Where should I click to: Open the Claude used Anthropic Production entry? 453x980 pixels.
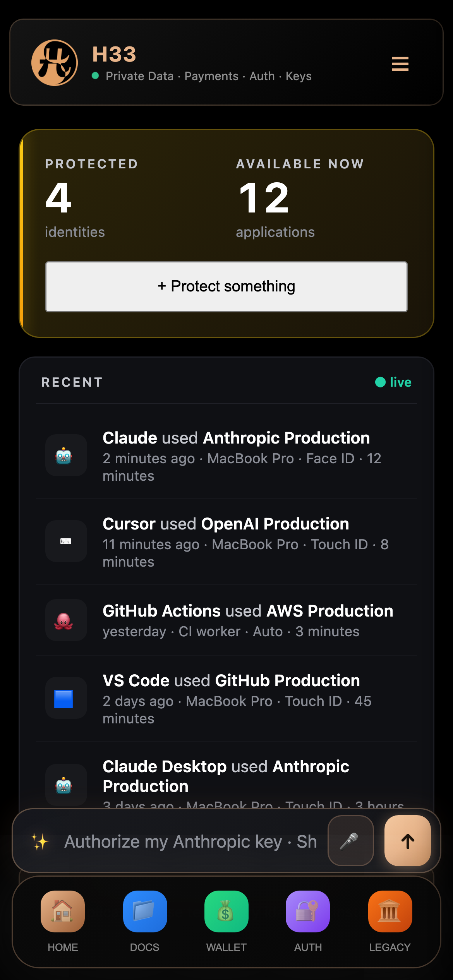[226, 456]
